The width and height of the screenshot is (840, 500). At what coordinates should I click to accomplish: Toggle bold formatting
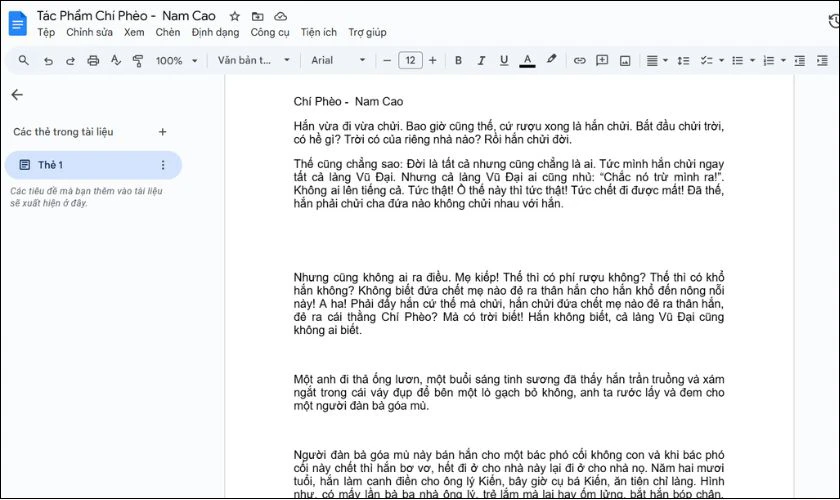[x=458, y=61]
